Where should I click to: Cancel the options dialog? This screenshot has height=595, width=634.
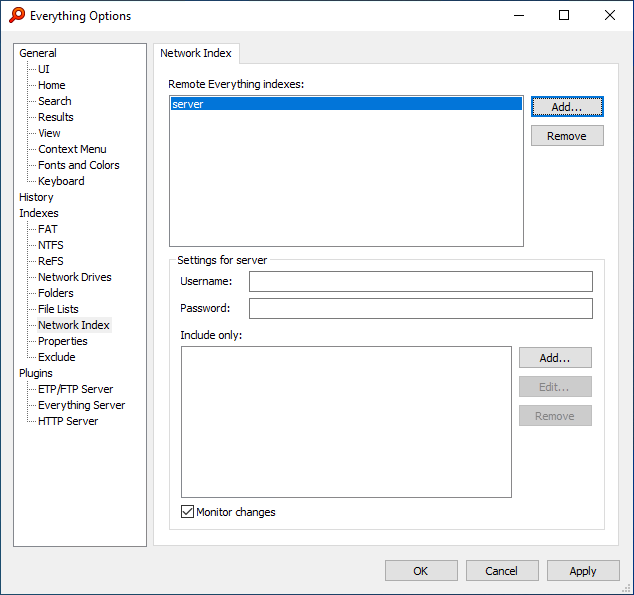[502, 570]
